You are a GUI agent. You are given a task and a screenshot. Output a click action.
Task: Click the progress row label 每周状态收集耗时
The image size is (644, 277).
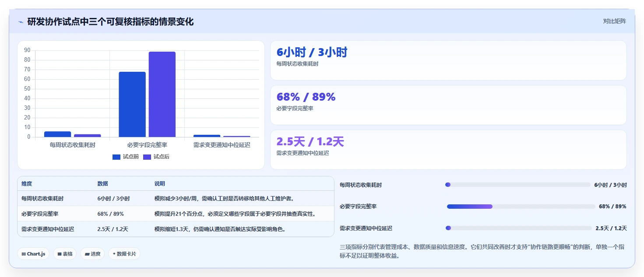pos(361,185)
